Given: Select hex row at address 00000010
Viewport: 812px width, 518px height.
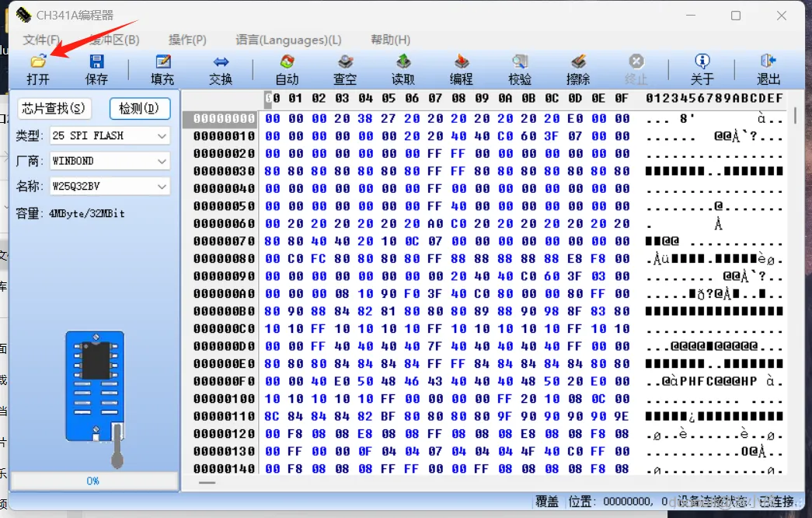Looking at the screenshot, I should tap(482, 136).
